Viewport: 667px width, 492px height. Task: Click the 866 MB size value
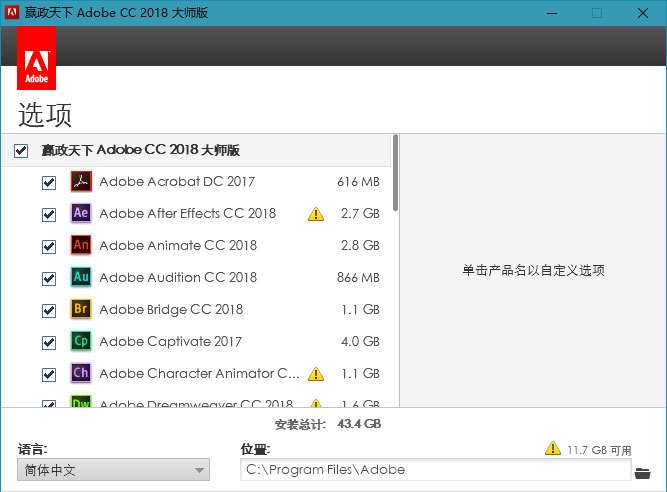(x=358, y=277)
